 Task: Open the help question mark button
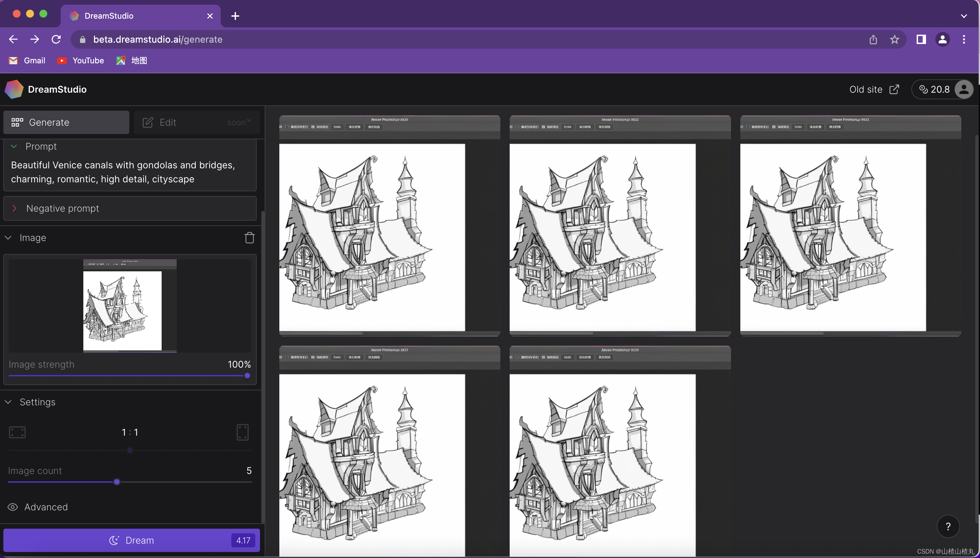pyautogui.click(x=948, y=527)
